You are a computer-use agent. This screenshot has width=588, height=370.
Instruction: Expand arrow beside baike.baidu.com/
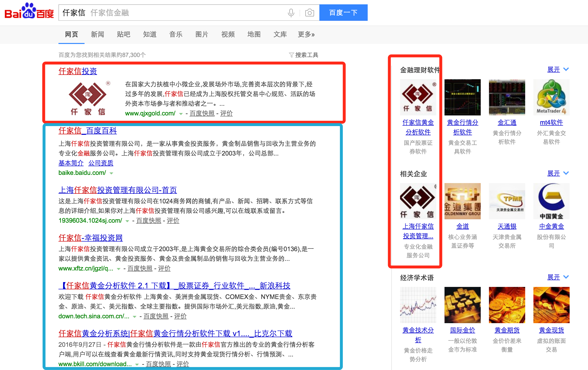[111, 173]
